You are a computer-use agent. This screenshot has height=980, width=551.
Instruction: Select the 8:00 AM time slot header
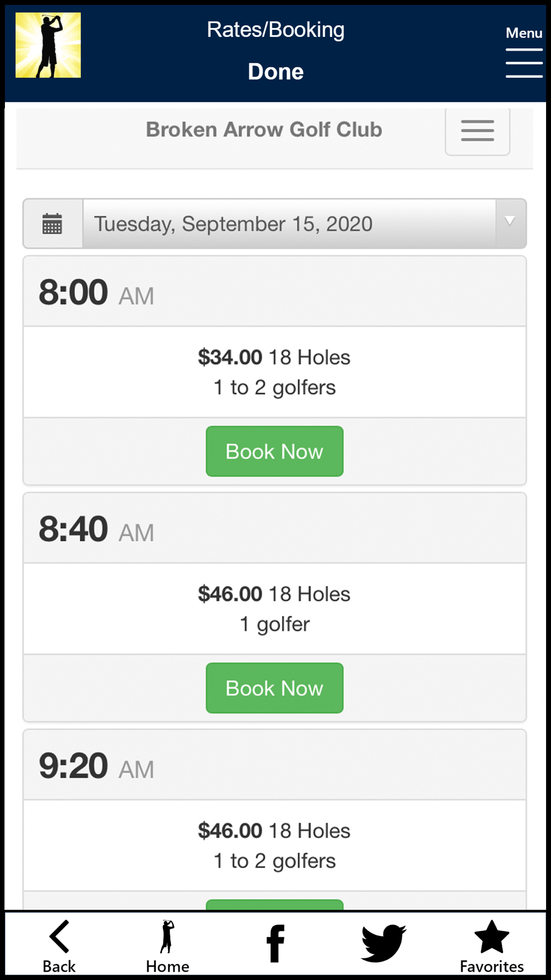(96, 293)
